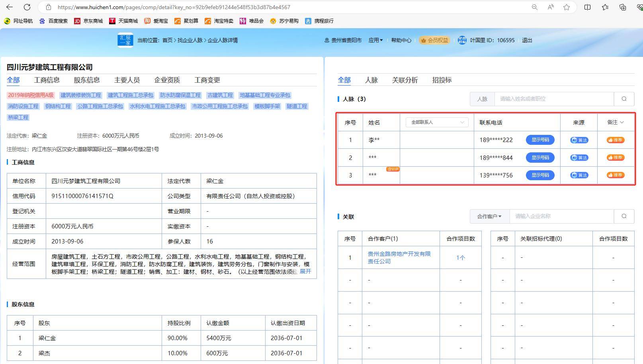Click the browser address bar URL
Image resolution: width=643 pixels, height=364 pixels.
[x=174, y=7]
